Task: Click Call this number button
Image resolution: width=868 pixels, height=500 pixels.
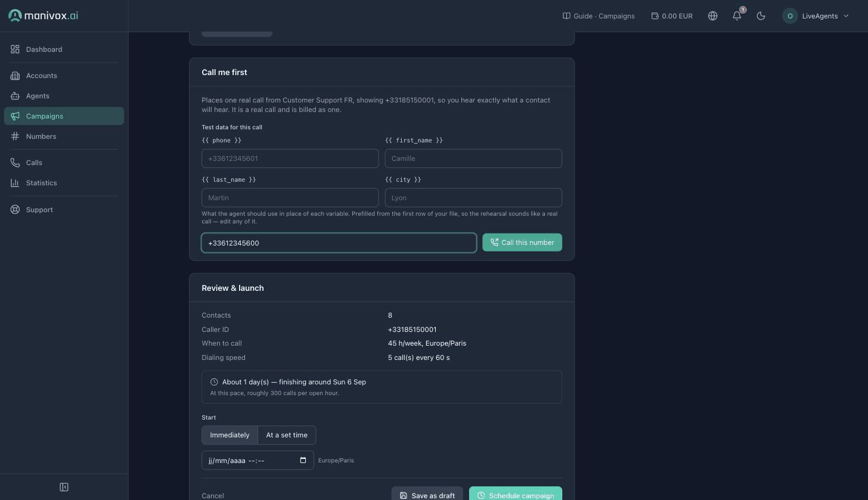Action: coord(522,243)
